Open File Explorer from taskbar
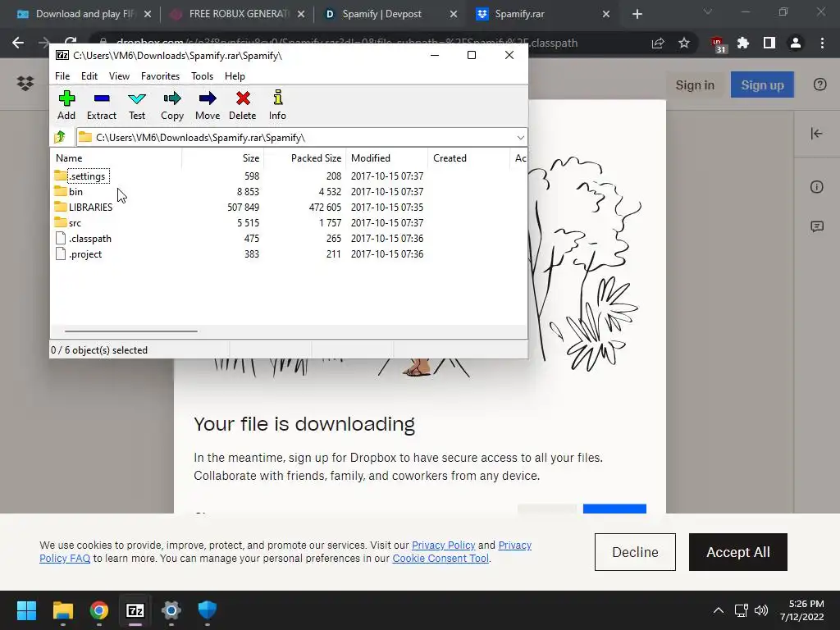Screen dimensions: 840x630 pyautogui.click(x=62, y=610)
